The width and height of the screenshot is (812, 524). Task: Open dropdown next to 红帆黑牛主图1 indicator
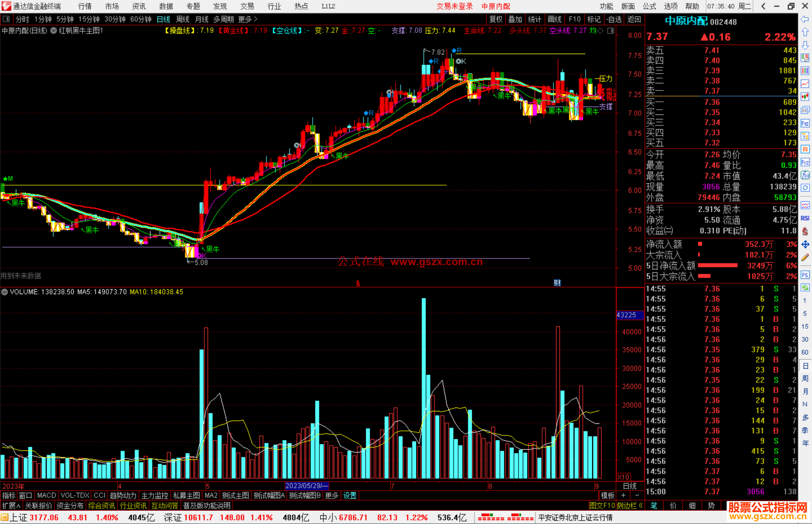click(54, 31)
